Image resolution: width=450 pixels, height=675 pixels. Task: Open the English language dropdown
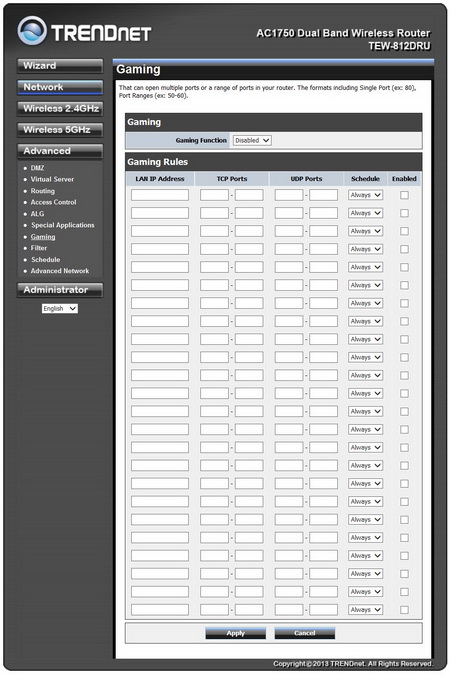(60, 309)
